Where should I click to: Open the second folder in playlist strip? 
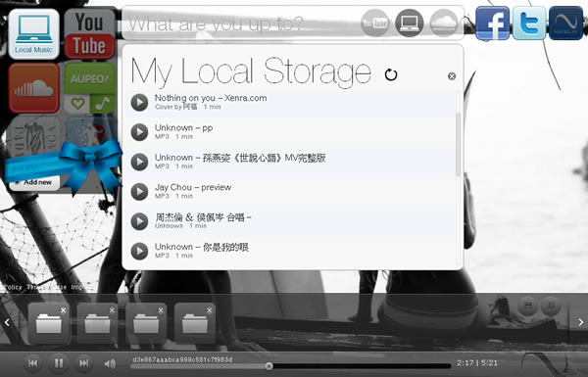97,324
